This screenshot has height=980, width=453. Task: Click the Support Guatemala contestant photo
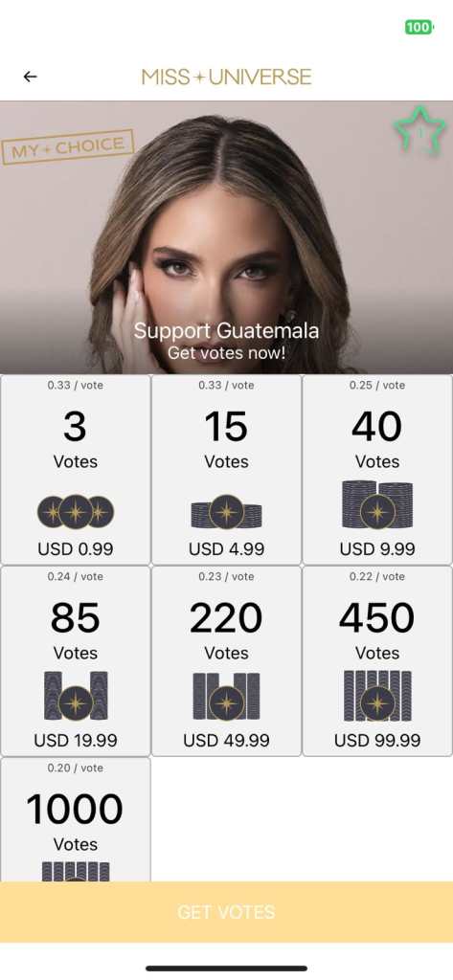tap(226, 237)
